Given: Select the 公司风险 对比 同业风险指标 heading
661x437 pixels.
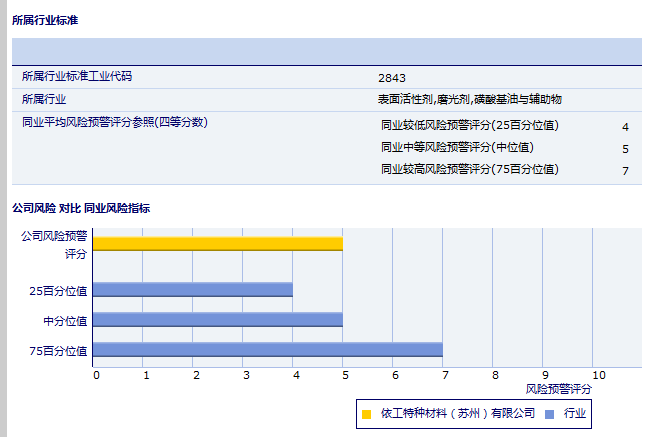Looking at the screenshot, I should pos(81,208).
